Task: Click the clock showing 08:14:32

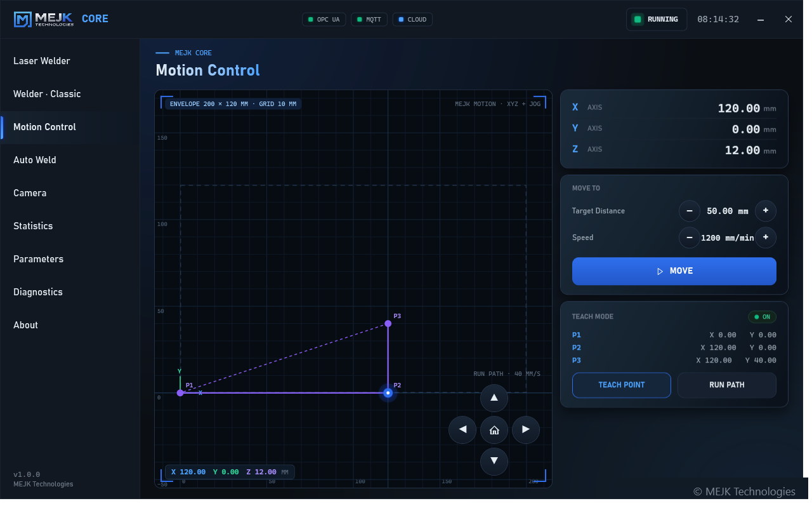Action: 718,20
